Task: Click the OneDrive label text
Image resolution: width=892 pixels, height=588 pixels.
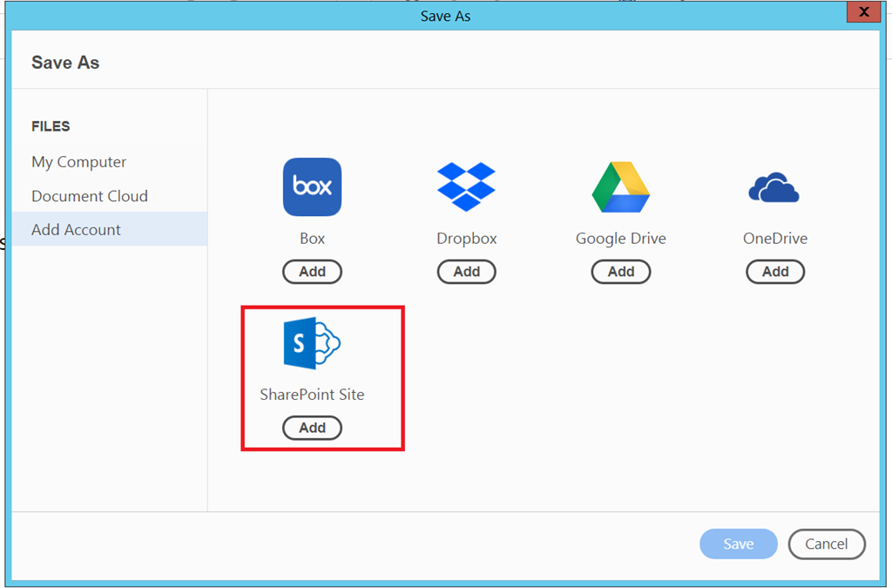Action: point(775,239)
